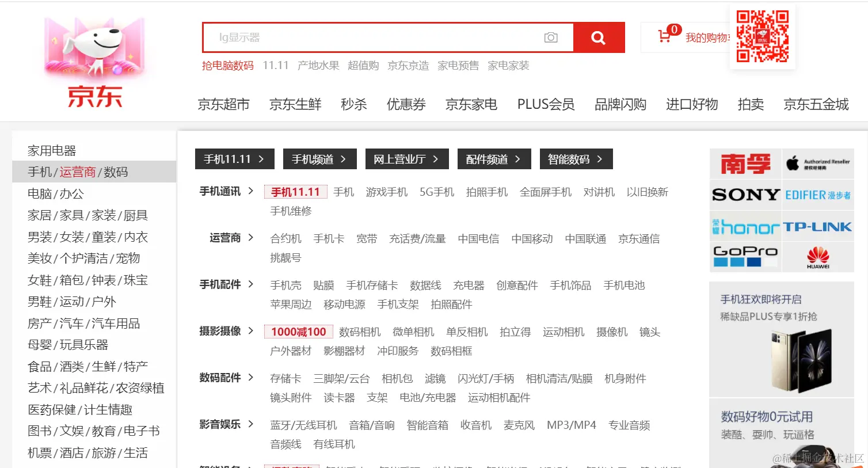
Task: Open the 手机频道 channel button
Action: (x=320, y=159)
